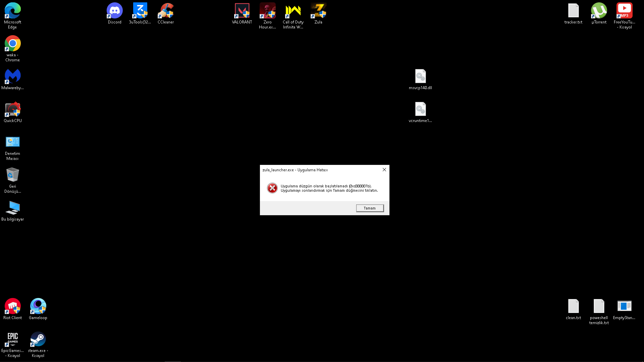Click the 3uTools shortcut icon
644x362 pixels.
pos(140,11)
